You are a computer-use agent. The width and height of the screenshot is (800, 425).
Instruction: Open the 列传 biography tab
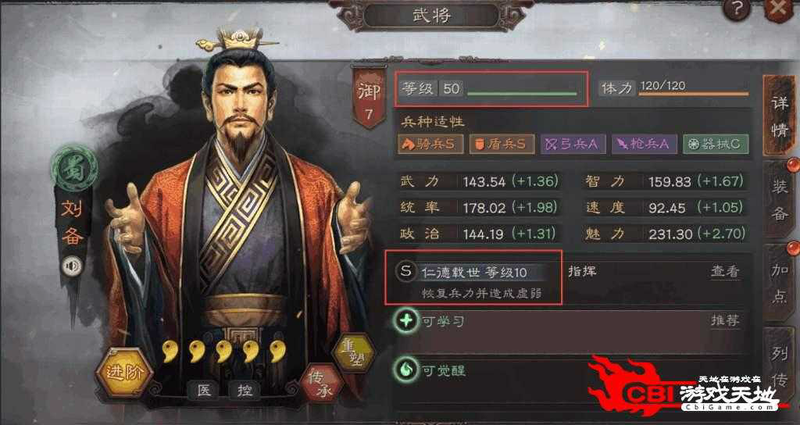point(779,366)
